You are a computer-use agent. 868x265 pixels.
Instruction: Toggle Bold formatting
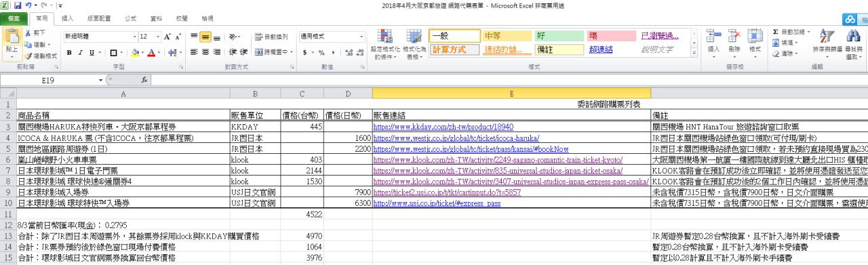pos(69,52)
